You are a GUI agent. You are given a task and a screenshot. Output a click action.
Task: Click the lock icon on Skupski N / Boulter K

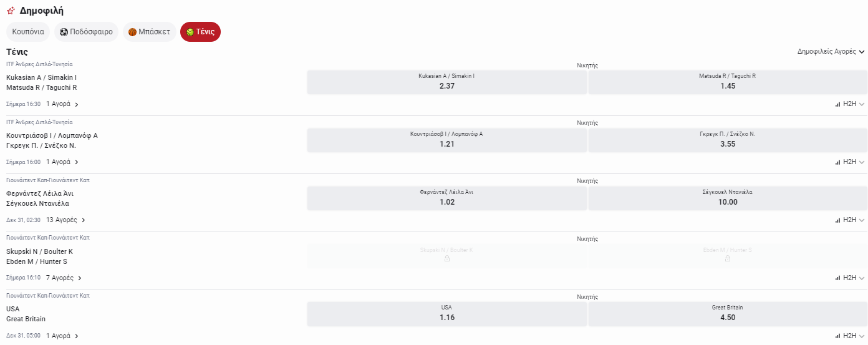[446, 258]
